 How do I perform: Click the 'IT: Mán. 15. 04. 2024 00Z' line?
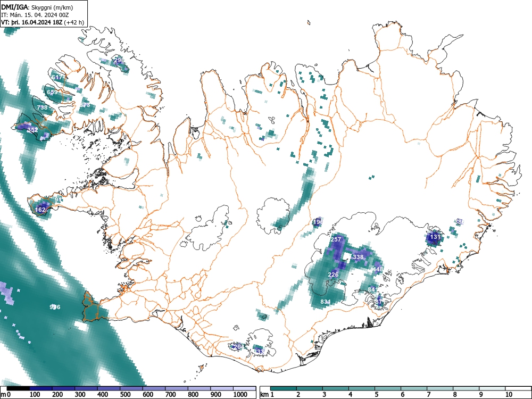pos(35,15)
